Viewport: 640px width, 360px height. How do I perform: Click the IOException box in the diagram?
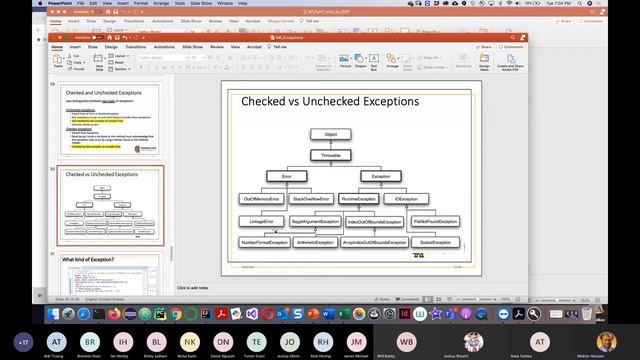point(406,199)
